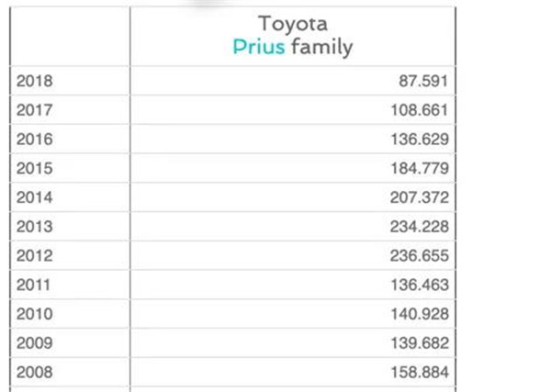Click the 2013 year cell
Viewport: 551px width, 392px height.
pos(35,227)
